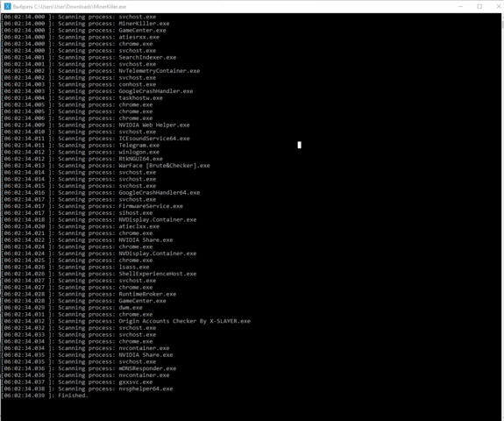Select the 'taskhostw.exe' process line

tap(82, 97)
